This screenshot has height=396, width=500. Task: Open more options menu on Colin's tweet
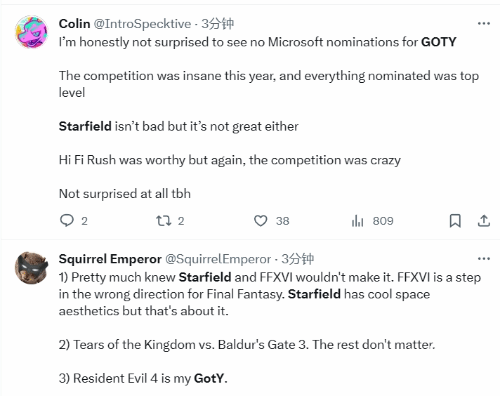[x=484, y=23]
